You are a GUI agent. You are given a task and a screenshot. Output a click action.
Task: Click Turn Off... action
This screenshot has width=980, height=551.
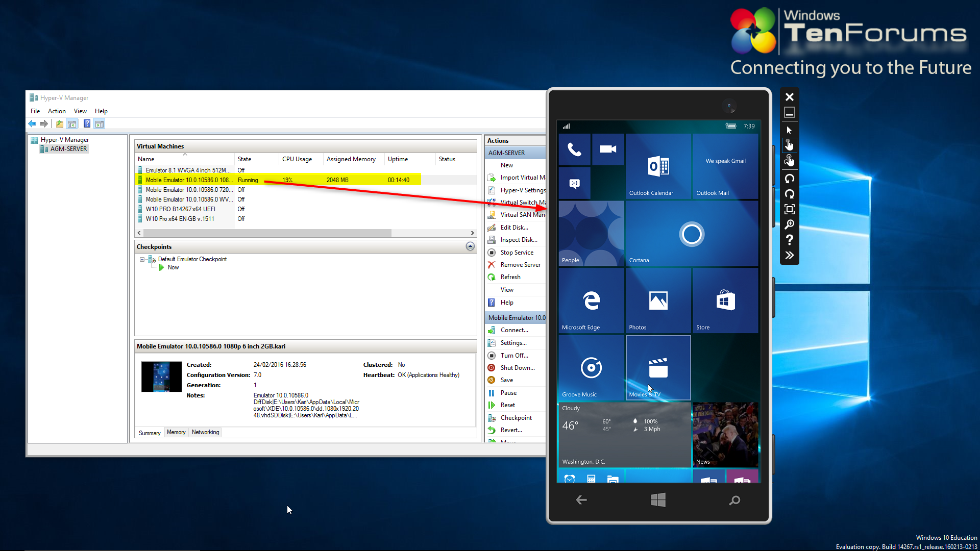point(514,356)
